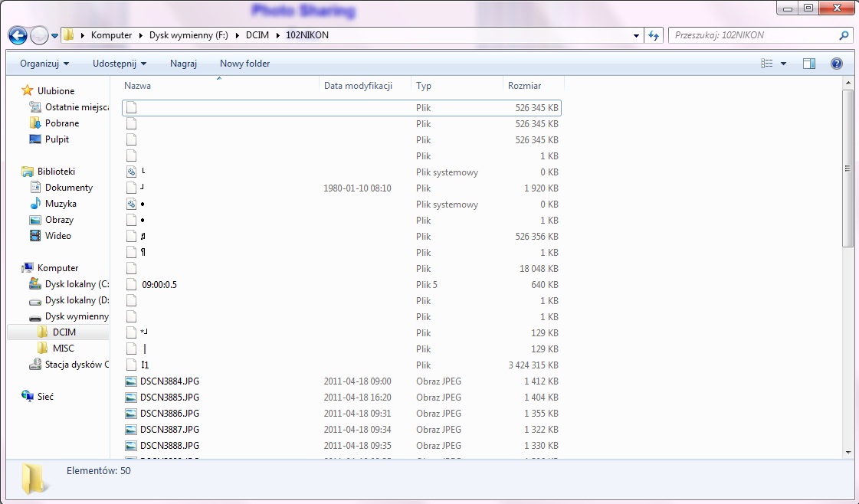Sort by Data modyfikacji column header
Viewport: 859px width, 504px height.
coord(365,86)
